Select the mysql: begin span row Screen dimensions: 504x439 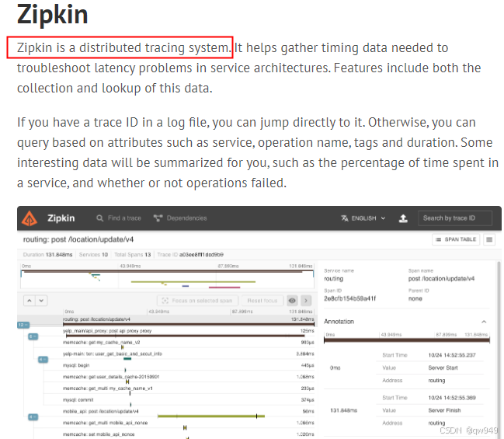pyautogui.click(x=188, y=368)
